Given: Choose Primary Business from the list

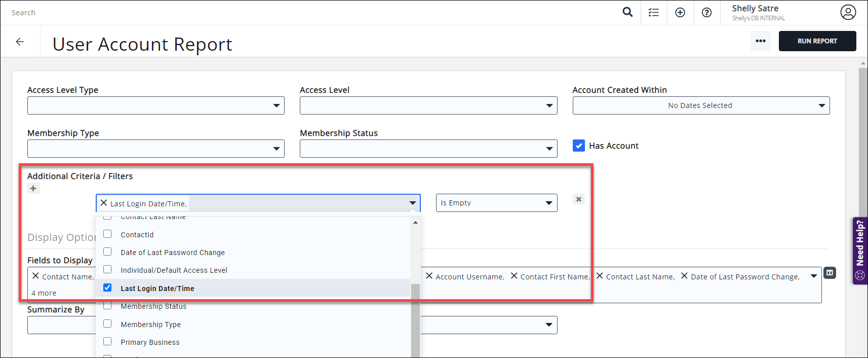Looking at the screenshot, I should [150, 342].
